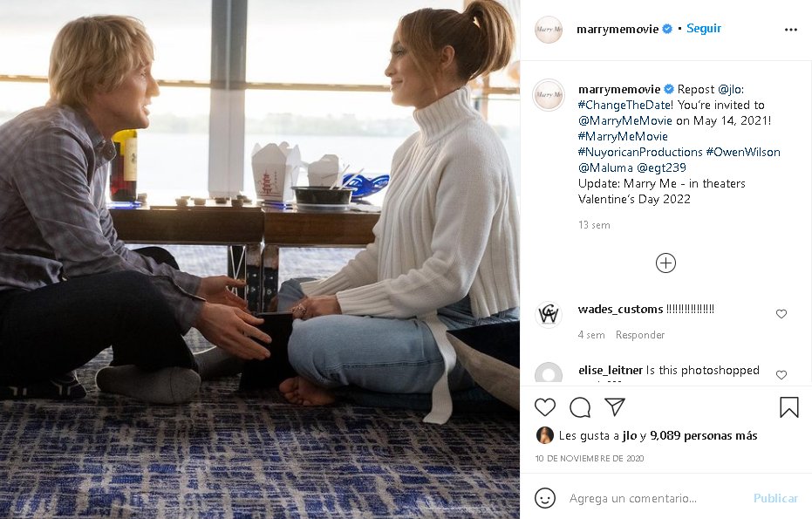Open the jlo liker avatar thumbnail
Viewport: 812px width, 519px height.
coord(545,435)
